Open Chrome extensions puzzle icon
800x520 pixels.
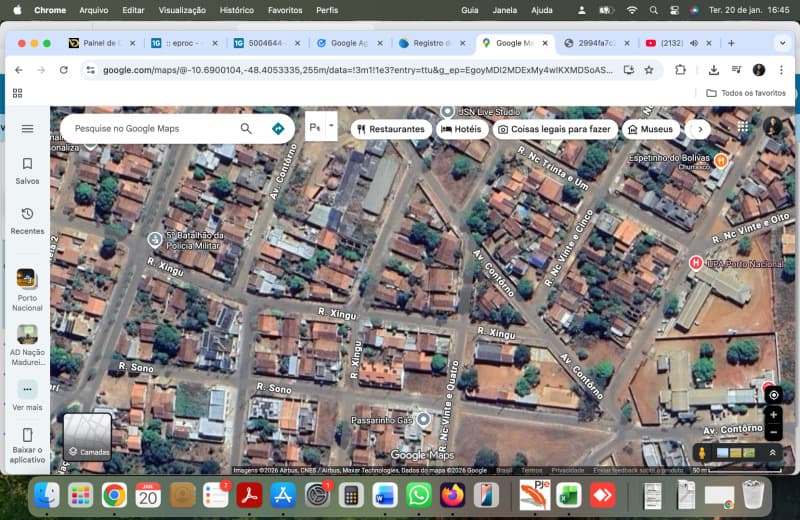pyautogui.click(x=680, y=70)
